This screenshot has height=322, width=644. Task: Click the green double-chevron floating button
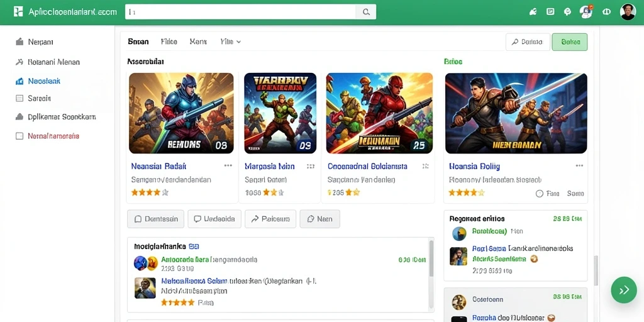coord(623,291)
